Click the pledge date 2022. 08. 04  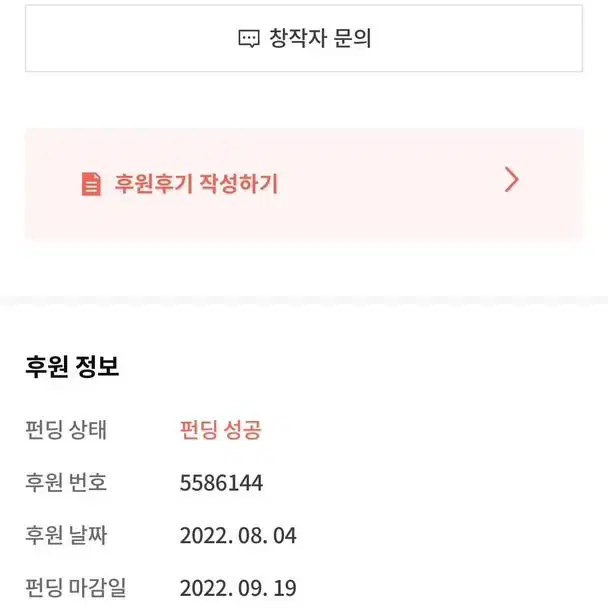(238, 536)
